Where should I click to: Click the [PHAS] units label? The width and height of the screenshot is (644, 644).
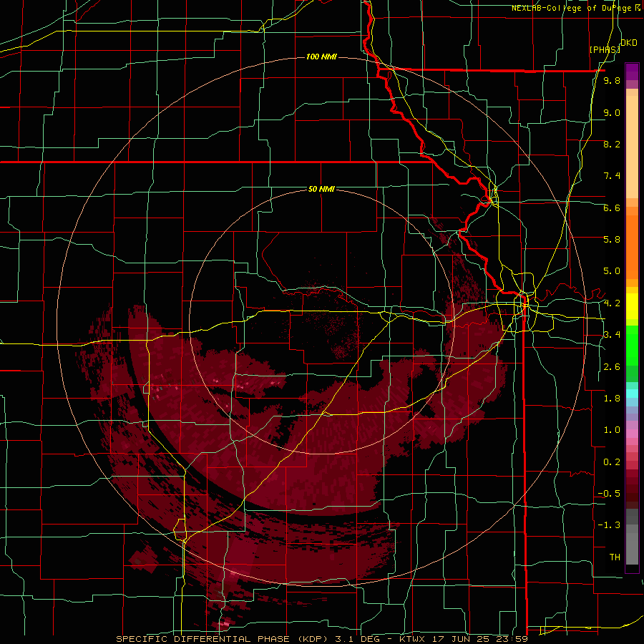coord(605,49)
